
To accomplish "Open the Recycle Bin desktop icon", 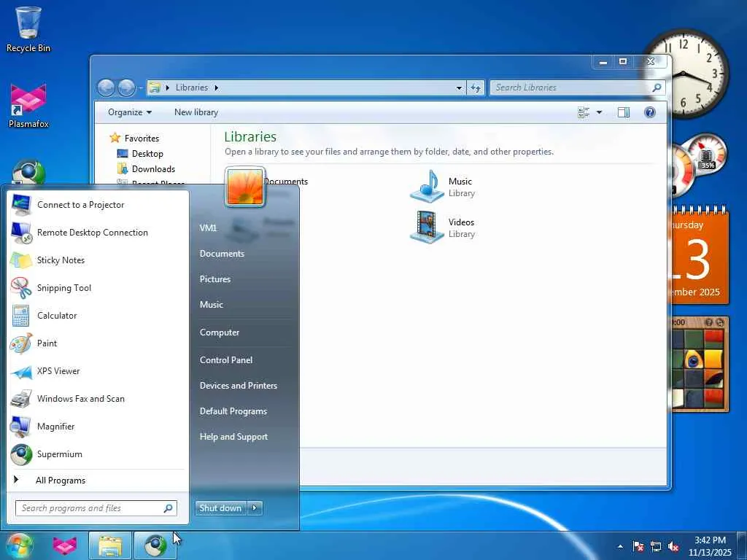I will 28,29.
